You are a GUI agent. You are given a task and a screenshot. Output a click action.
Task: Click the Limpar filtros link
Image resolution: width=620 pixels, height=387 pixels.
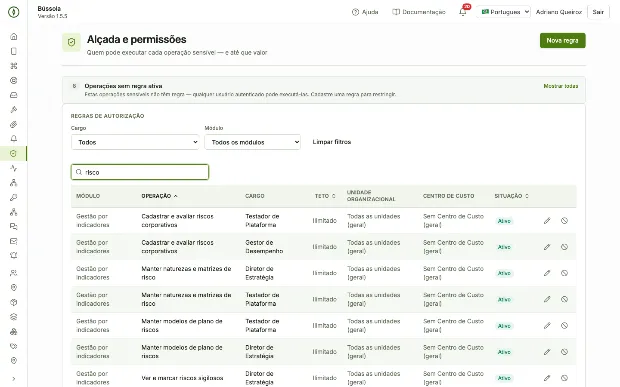pos(332,142)
